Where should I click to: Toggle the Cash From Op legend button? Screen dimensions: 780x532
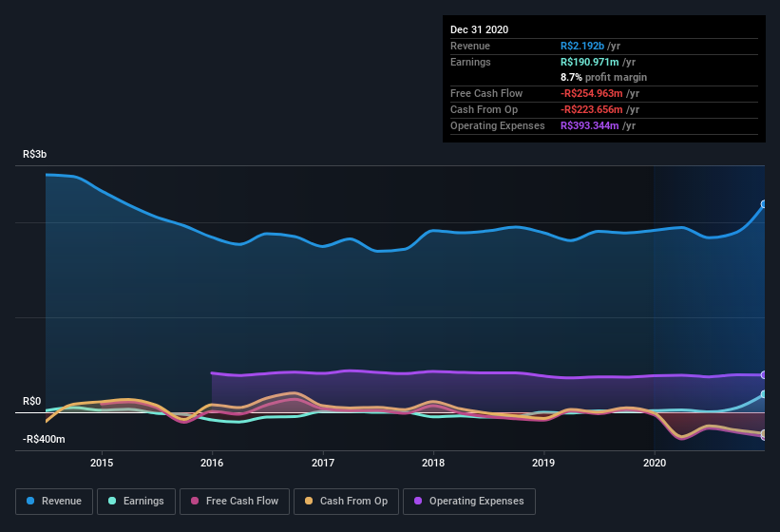(x=346, y=502)
